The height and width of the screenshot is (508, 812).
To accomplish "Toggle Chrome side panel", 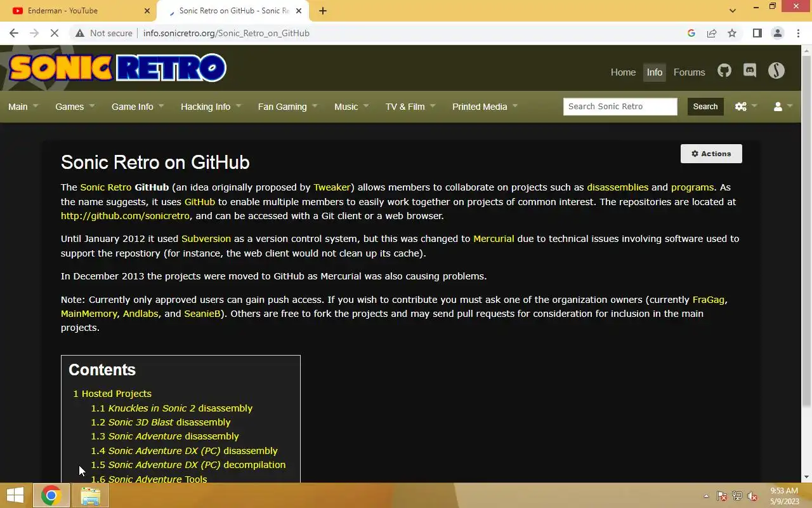I will coord(757,33).
